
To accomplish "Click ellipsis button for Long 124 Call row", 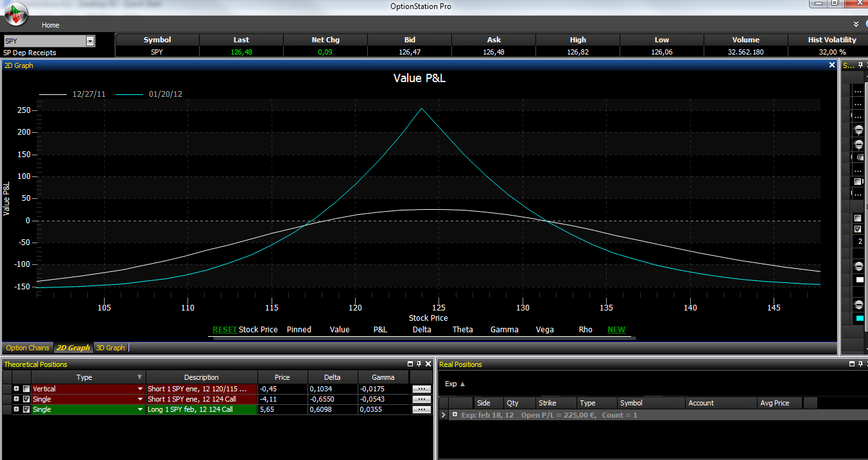I will (x=421, y=409).
